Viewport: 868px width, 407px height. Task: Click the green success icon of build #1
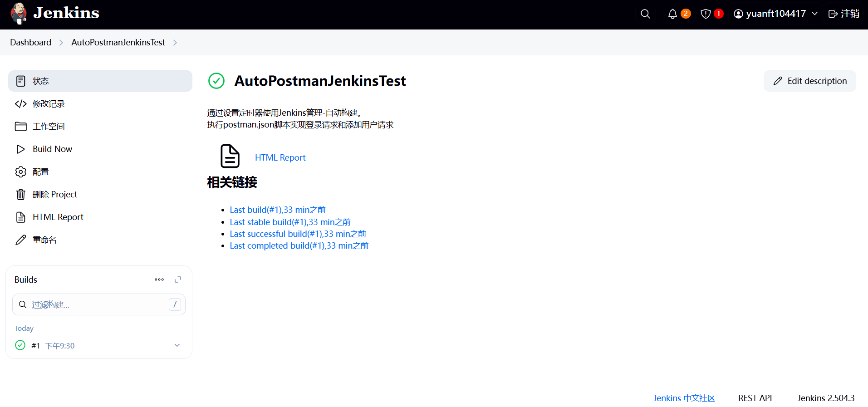[20, 345]
